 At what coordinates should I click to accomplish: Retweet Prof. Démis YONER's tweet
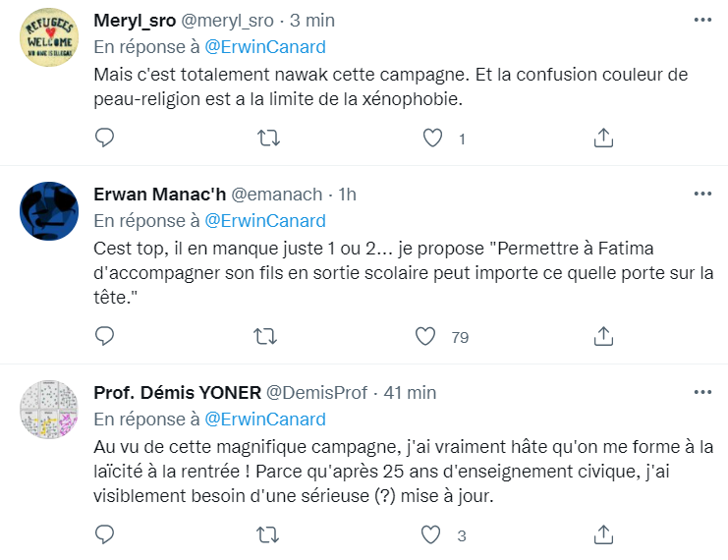[265, 535]
